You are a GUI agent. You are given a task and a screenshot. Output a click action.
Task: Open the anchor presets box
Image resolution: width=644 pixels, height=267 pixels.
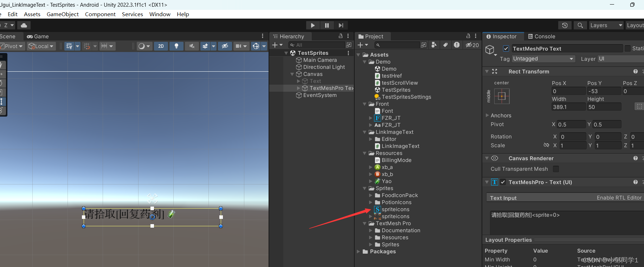point(502,96)
